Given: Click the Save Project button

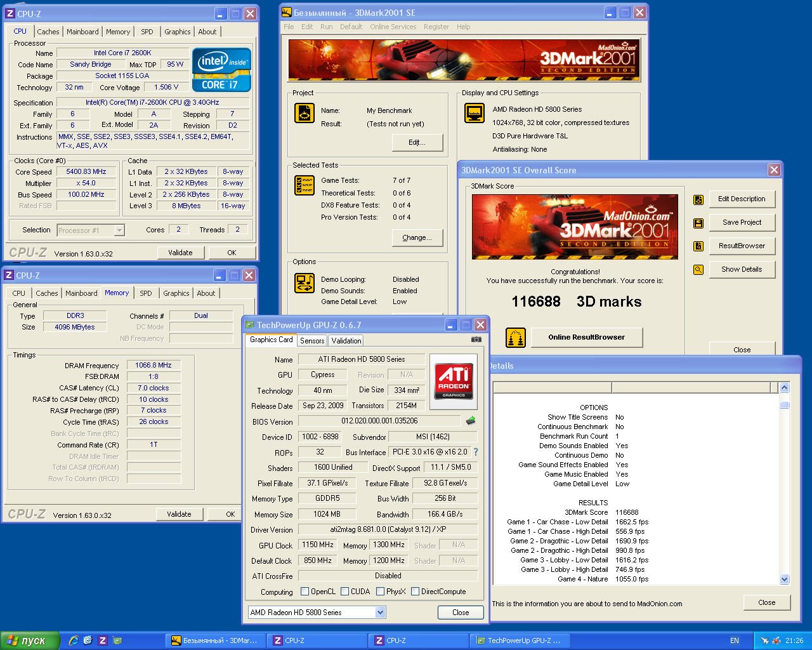Looking at the screenshot, I should click(742, 222).
